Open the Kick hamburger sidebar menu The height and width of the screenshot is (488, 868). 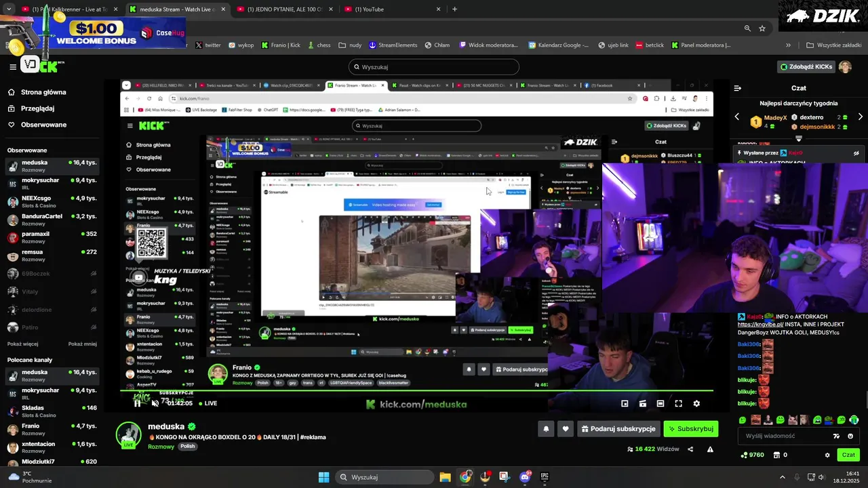(x=13, y=66)
